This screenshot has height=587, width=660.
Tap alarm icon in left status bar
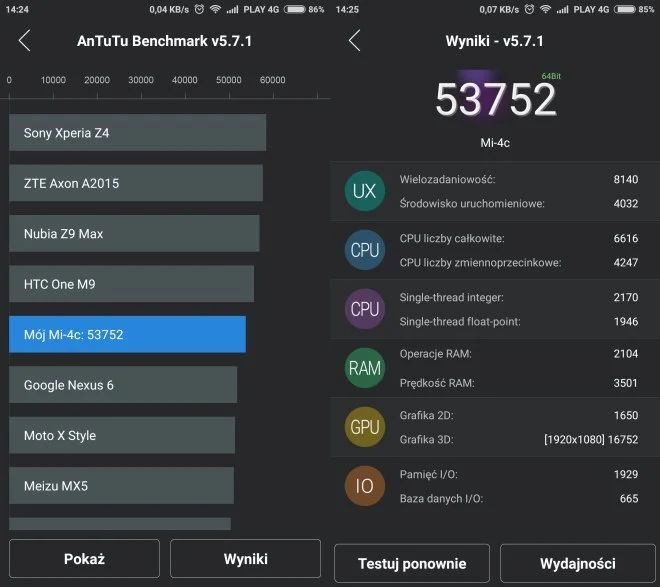pos(199,9)
